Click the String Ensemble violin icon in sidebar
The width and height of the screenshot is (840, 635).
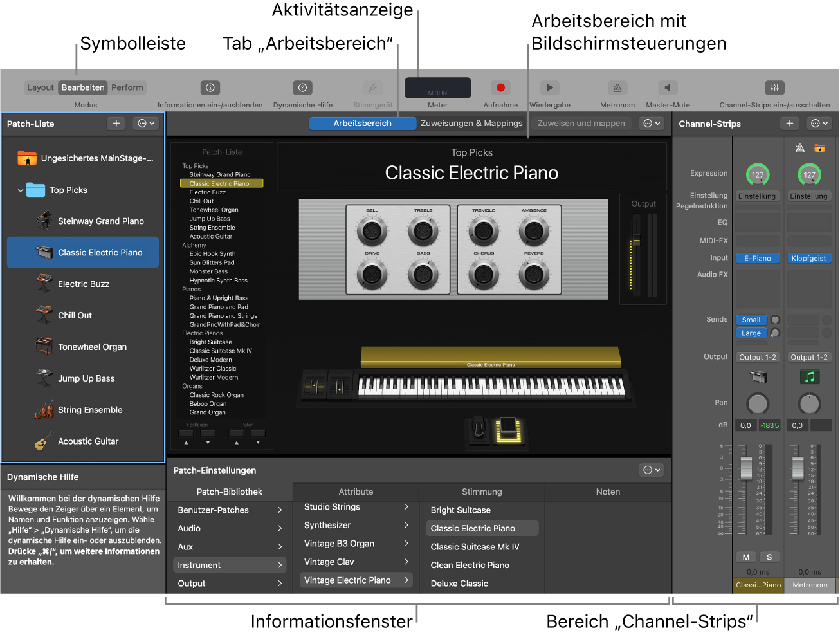(x=44, y=410)
